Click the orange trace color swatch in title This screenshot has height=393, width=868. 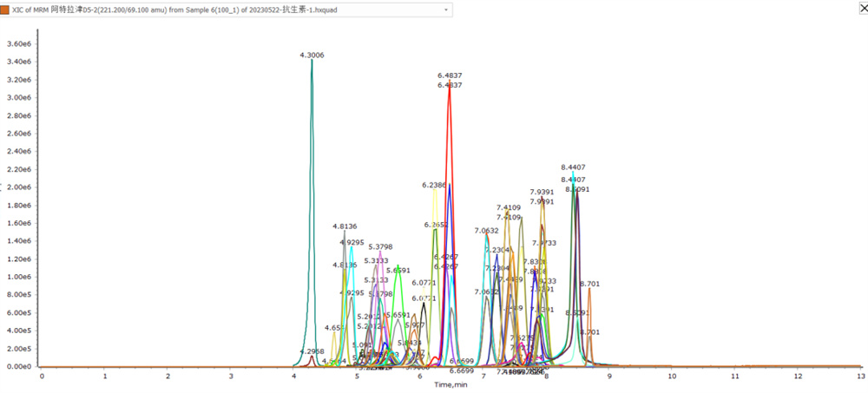7,9
